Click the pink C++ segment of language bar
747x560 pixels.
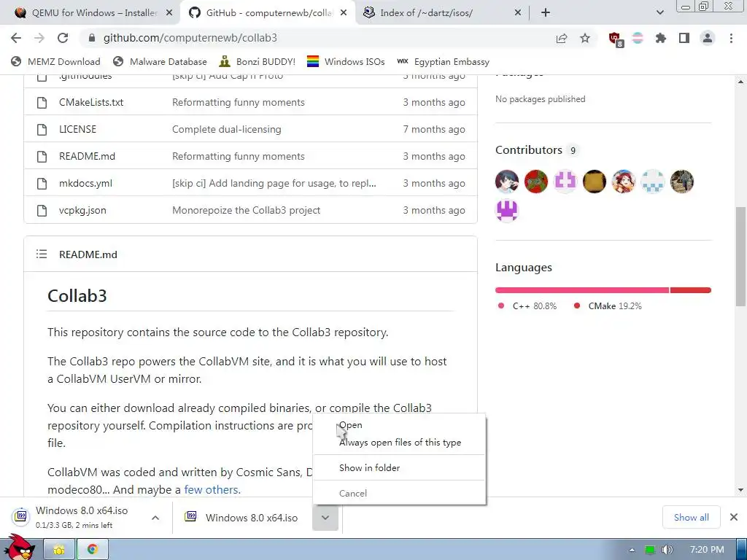pos(582,290)
